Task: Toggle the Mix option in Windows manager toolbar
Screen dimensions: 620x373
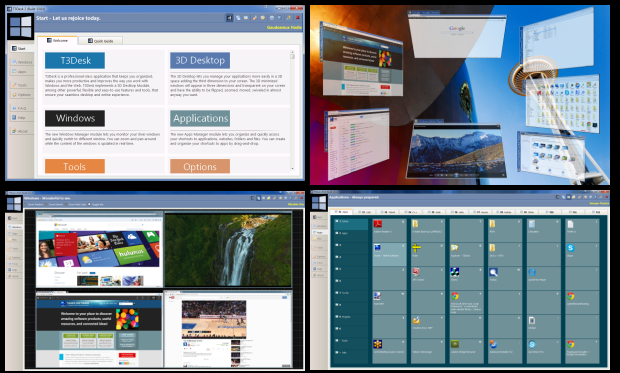Action: click(96, 204)
